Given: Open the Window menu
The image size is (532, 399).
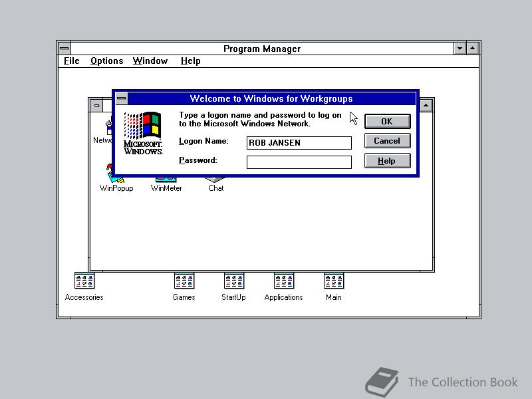Looking at the screenshot, I should (150, 61).
